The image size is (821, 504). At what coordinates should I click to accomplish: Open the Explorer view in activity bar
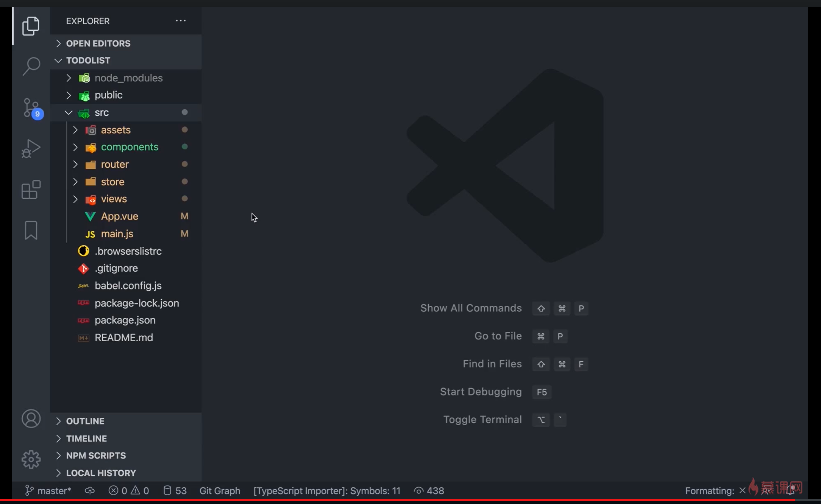31,26
